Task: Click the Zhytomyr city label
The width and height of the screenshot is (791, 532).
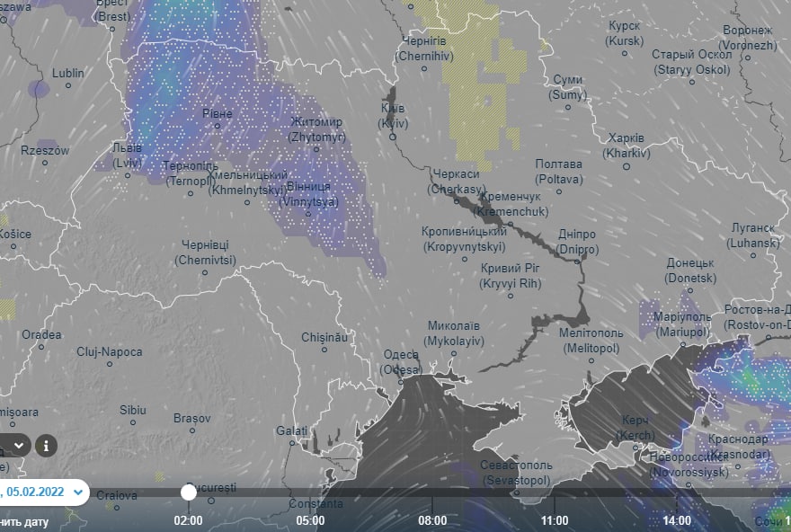Action: click(x=317, y=129)
